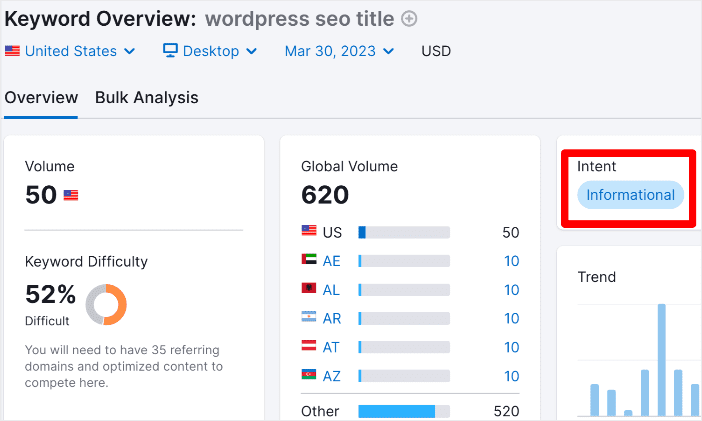Switch to the Bulk Analysis tab
The width and height of the screenshot is (702, 421).
click(x=147, y=98)
